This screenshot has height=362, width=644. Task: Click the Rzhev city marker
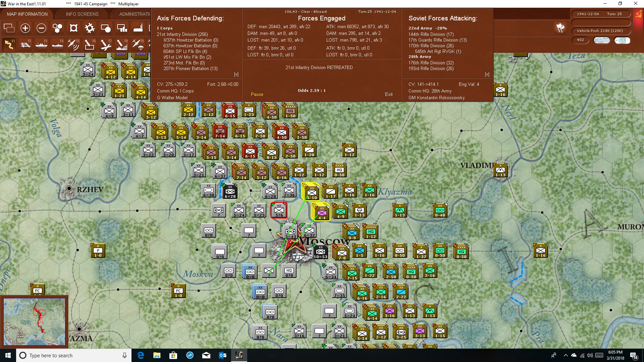coord(69,188)
